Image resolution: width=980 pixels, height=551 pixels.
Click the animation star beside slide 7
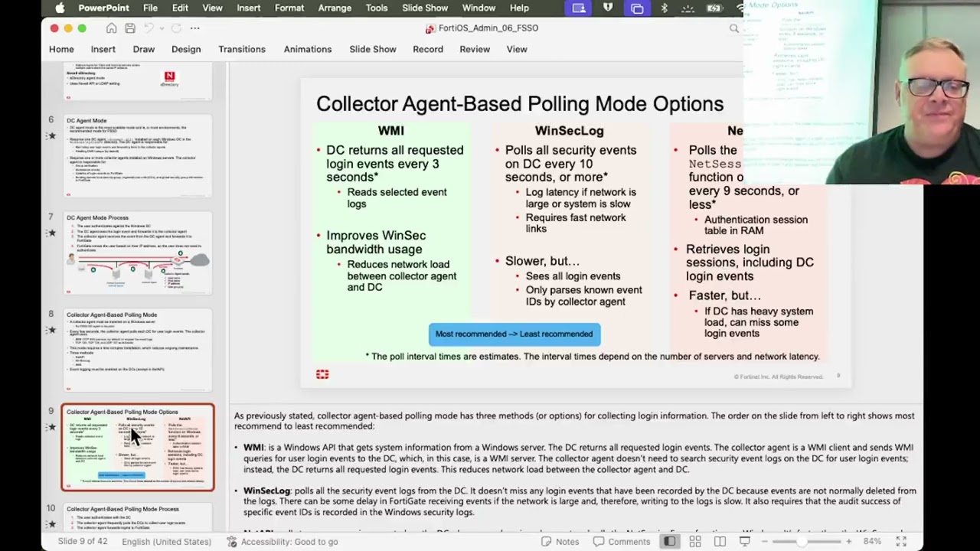pyautogui.click(x=51, y=233)
